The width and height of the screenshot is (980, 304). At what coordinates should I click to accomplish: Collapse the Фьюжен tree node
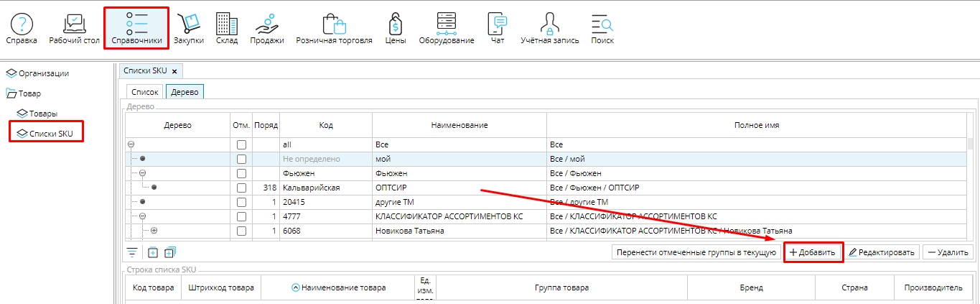pyautogui.click(x=142, y=173)
